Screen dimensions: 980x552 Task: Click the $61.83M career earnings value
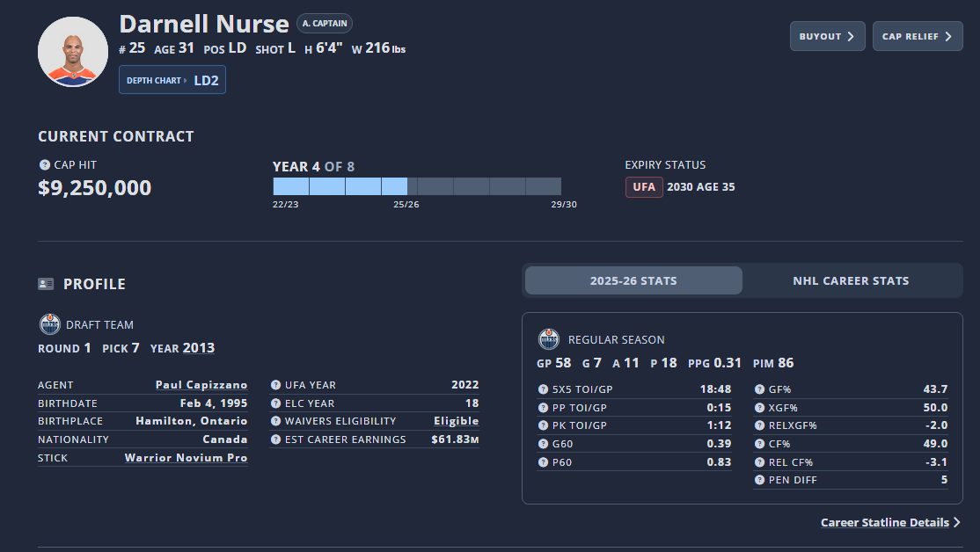coord(455,439)
